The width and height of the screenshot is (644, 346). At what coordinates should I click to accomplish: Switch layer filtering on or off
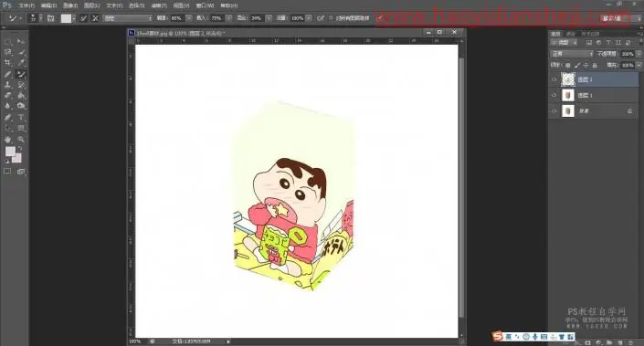tap(640, 42)
